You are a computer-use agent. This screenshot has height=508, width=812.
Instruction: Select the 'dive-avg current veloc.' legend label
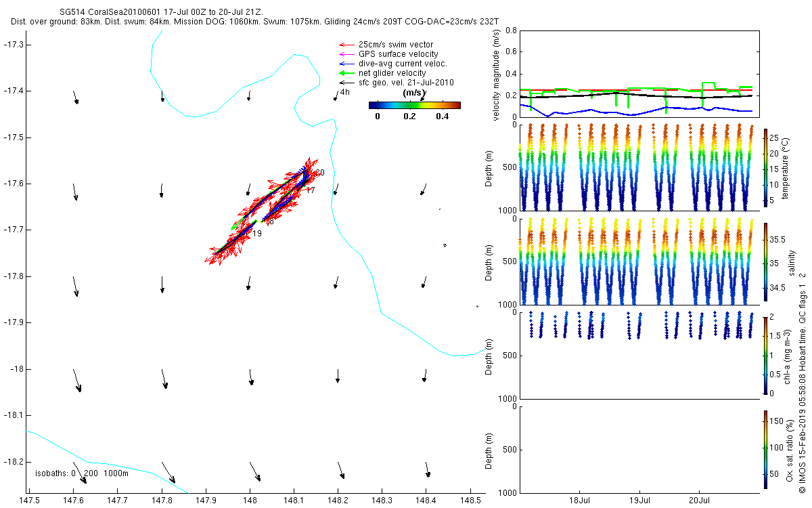(x=403, y=64)
